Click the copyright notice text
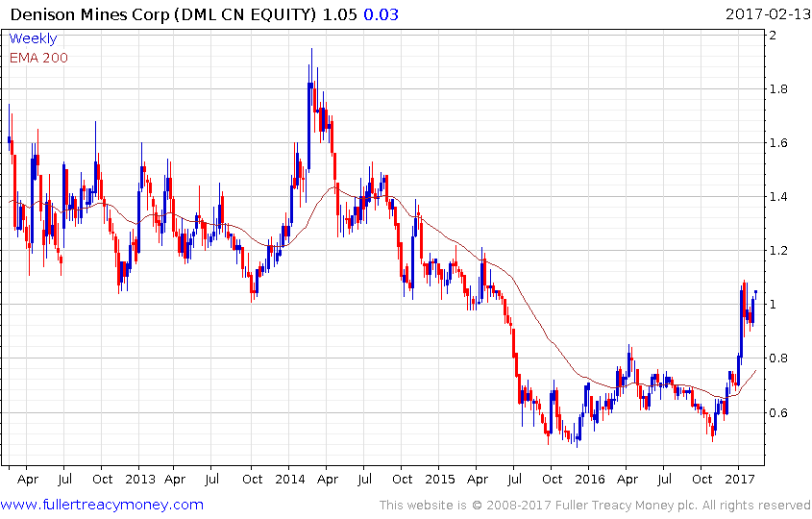This screenshot has width=812, height=519. 595,505
